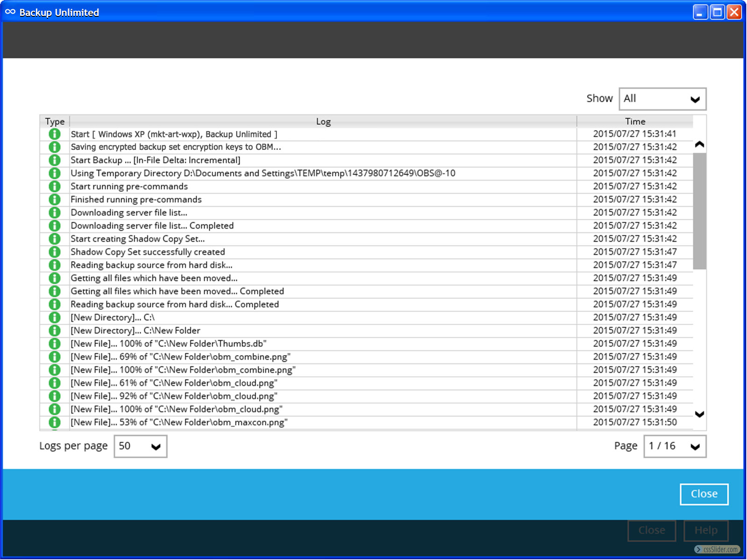Click the scroll down arrow of log list

[x=699, y=414]
